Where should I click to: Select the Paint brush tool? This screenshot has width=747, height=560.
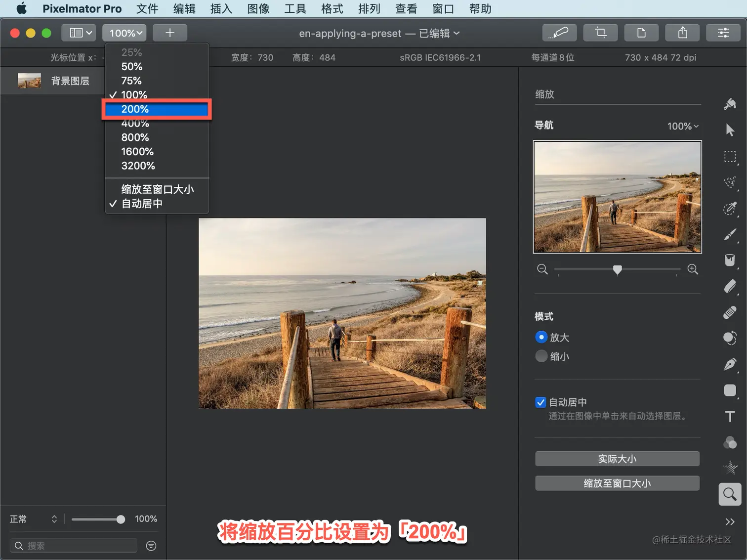[730, 234]
